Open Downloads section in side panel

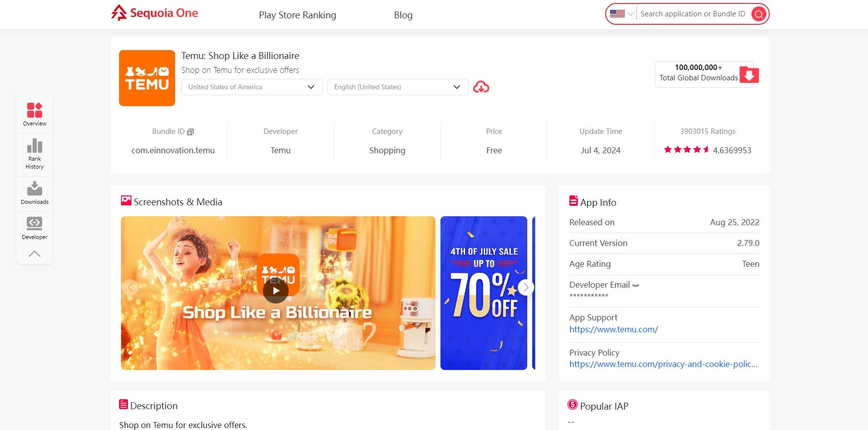(x=35, y=193)
